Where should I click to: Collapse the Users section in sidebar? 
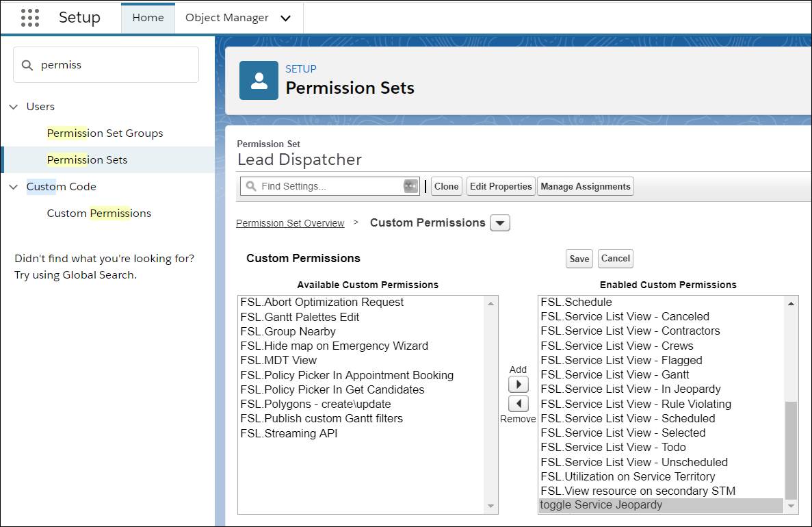(x=15, y=106)
